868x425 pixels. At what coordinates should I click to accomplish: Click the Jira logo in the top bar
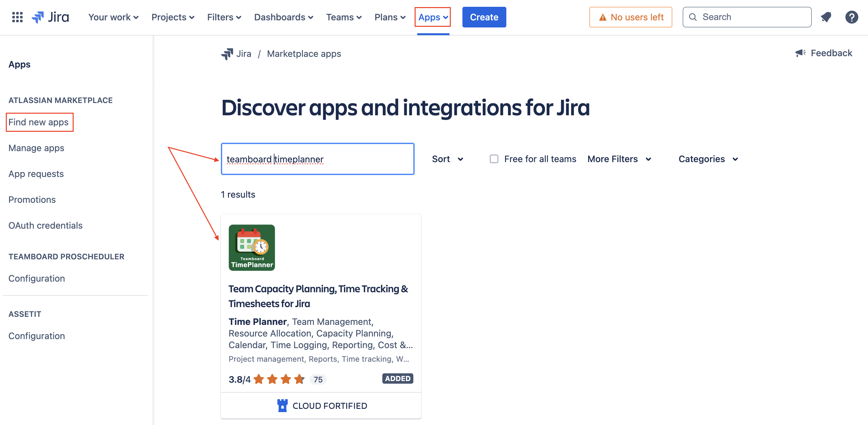click(50, 17)
